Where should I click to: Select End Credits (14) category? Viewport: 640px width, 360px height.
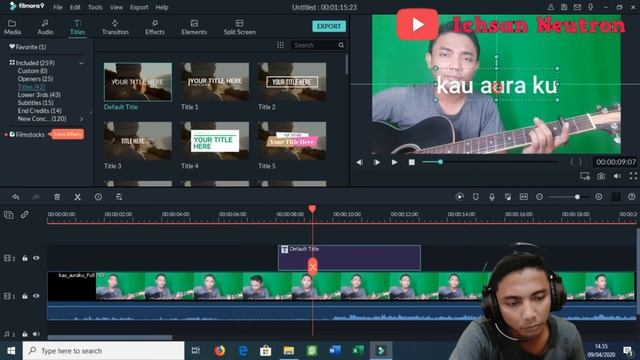pos(40,111)
